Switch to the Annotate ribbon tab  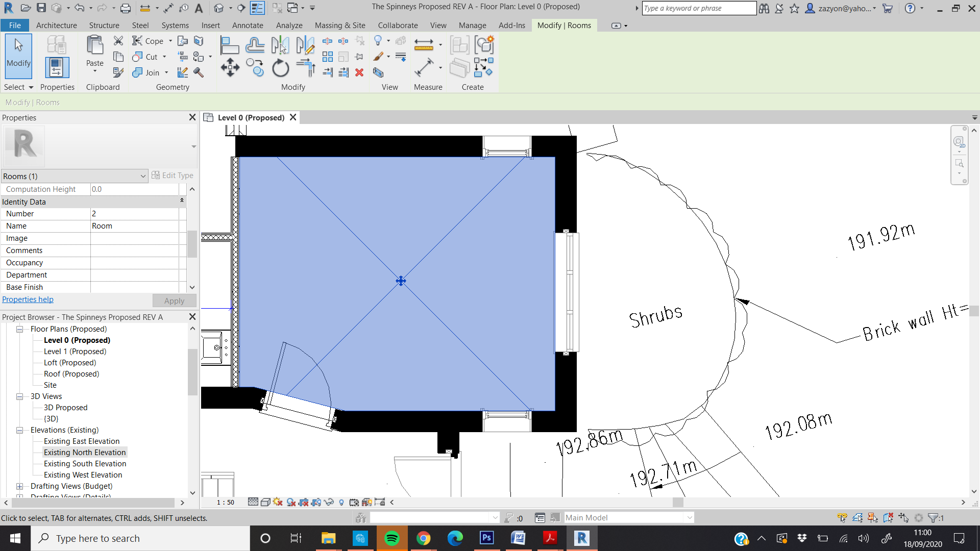coord(248,25)
